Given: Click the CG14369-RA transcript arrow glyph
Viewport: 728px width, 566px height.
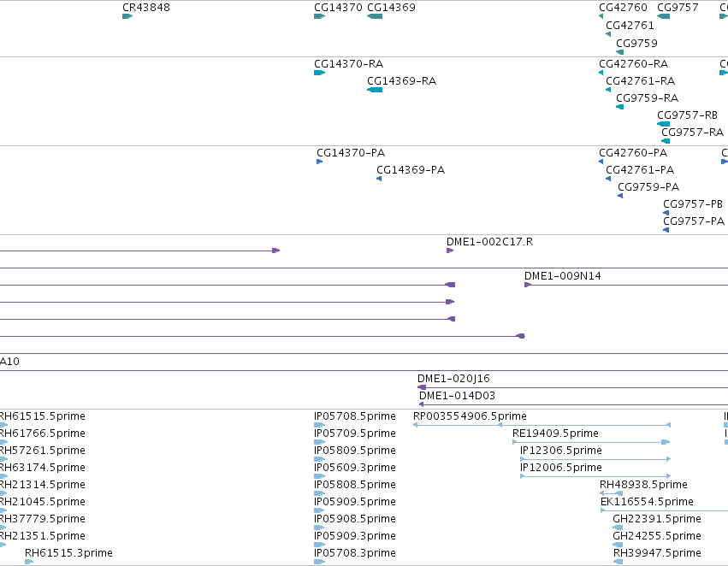Looking at the screenshot, I should click(375, 90).
